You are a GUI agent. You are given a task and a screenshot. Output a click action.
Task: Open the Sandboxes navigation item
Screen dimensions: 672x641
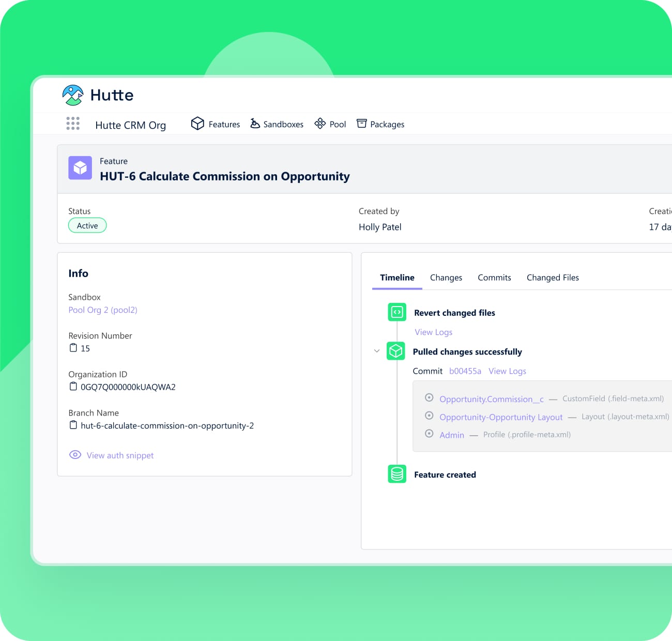[277, 124]
